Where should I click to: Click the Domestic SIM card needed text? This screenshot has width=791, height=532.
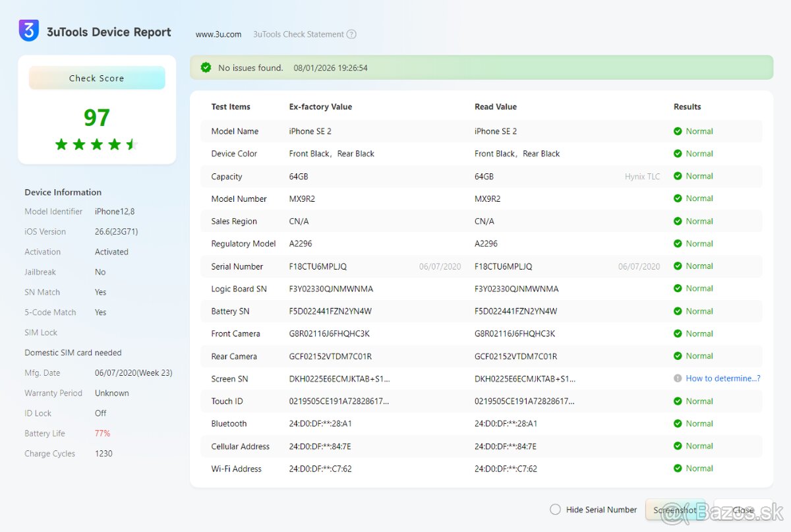tap(73, 353)
